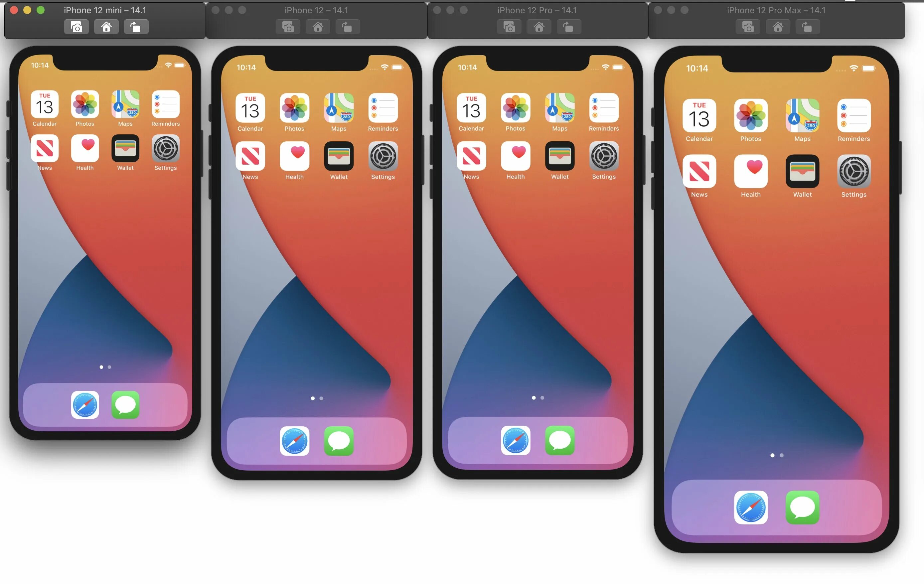Open Health app on iPhone 12 mini

pyautogui.click(x=85, y=149)
